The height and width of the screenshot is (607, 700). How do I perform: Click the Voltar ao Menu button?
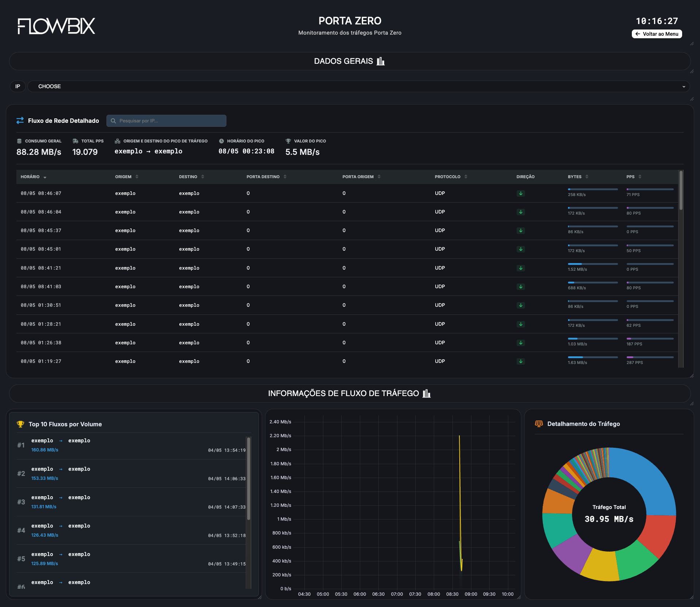click(657, 34)
